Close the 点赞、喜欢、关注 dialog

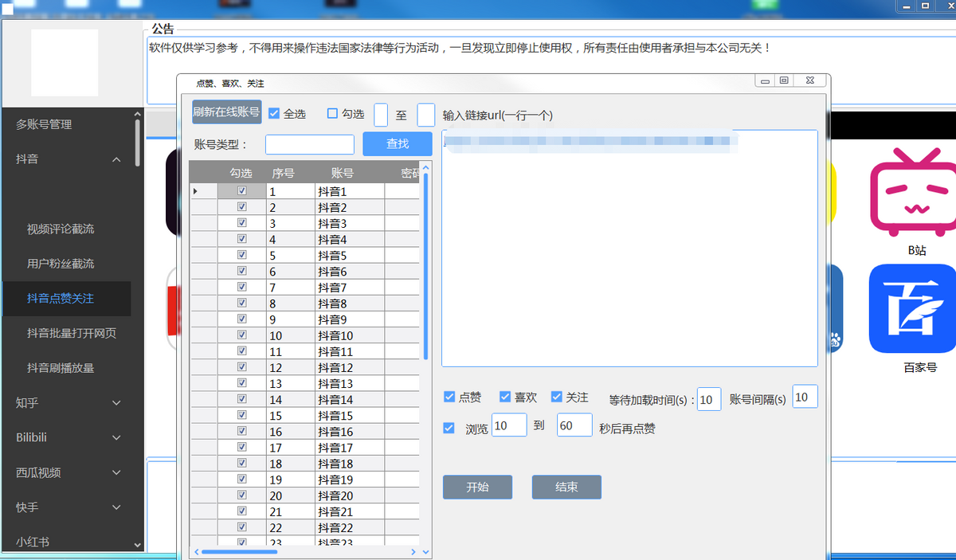[x=809, y=81]
